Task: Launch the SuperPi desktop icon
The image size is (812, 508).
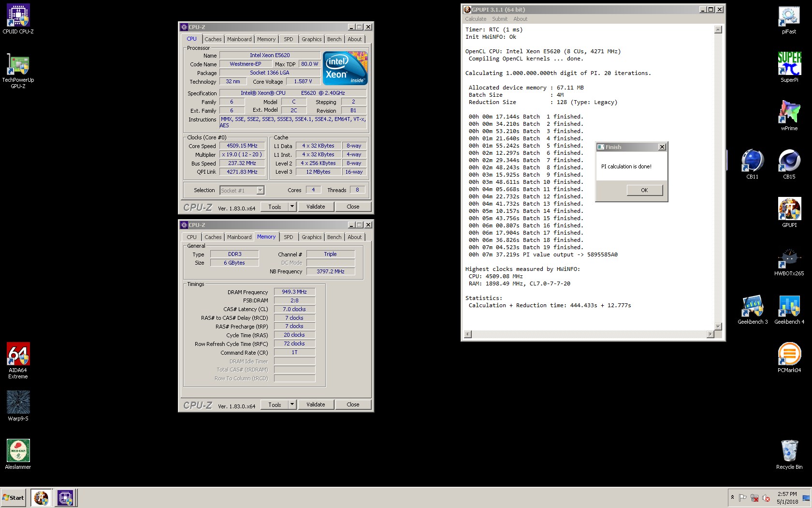Action: coord(789,68)
